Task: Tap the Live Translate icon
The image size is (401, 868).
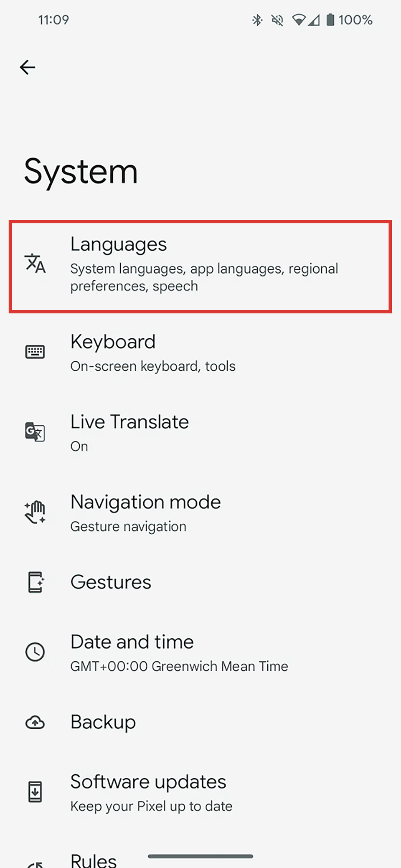Action: (x=35, y=432)
